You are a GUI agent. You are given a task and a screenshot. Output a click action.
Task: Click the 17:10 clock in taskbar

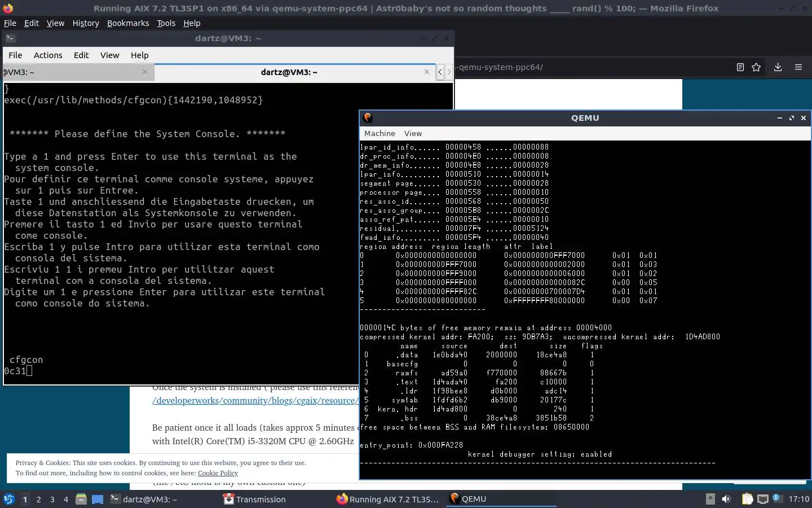click(798, 499)
